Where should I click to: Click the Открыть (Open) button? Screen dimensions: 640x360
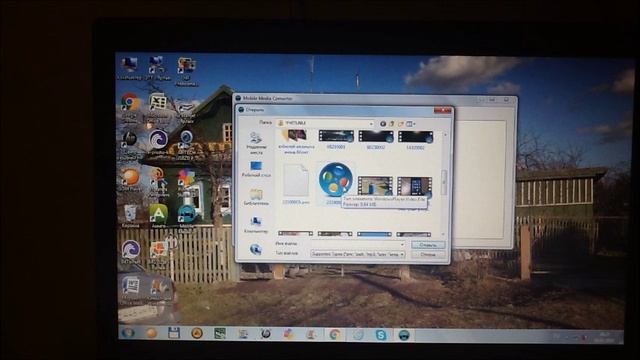point(428,245)
